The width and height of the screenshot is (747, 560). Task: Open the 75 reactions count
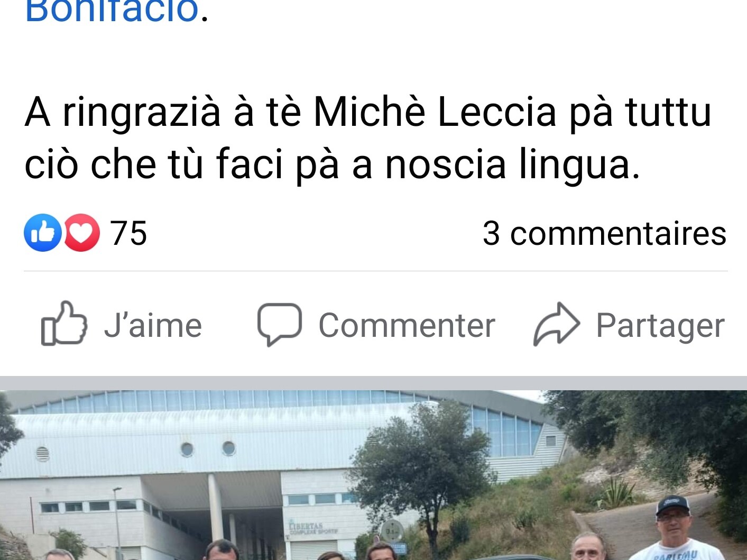tap(128, 233)
